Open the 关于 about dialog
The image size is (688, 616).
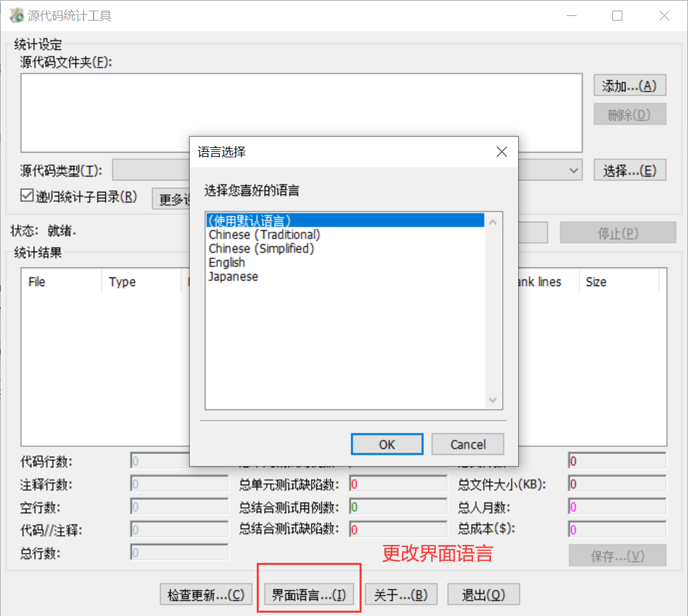tap(401, 594)
